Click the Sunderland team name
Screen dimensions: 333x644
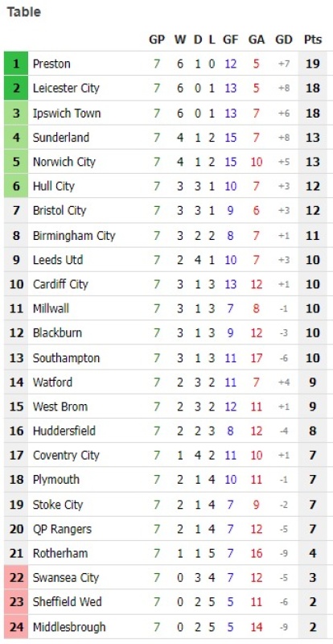pyautogui.click(x=61, y=137)
